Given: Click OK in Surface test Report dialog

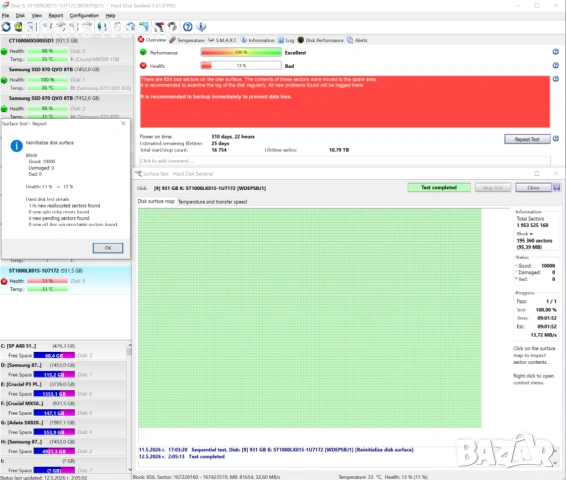Looking at the screenshot, I should coord(108,248).
